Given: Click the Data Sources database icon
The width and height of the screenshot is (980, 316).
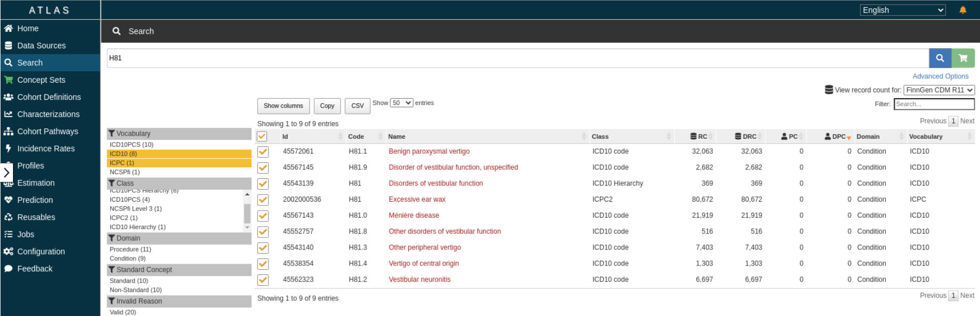Looking at the screenshot, I should 8,46.
